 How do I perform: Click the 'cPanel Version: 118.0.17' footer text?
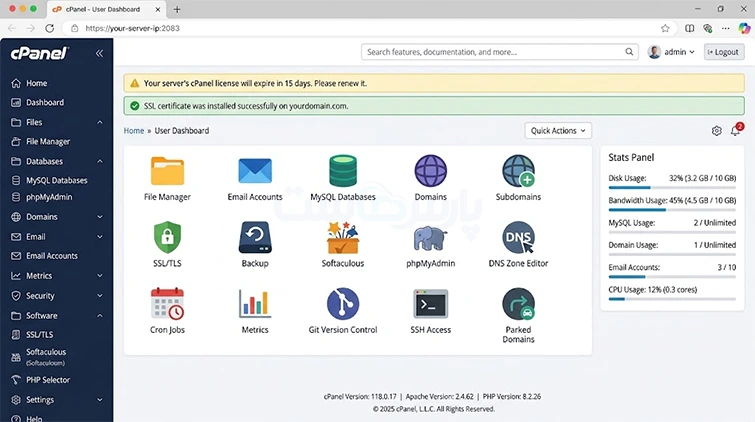pos(360,396)
